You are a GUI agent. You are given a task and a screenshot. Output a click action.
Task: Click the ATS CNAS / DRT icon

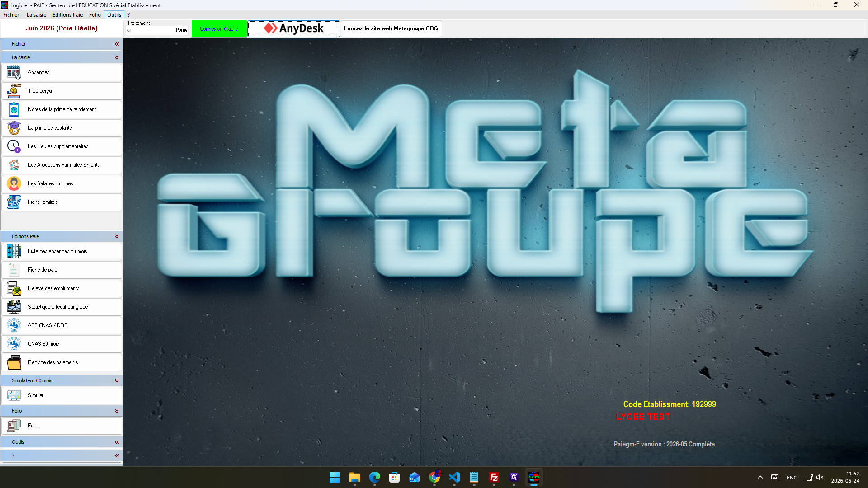(x=14, y=325)
